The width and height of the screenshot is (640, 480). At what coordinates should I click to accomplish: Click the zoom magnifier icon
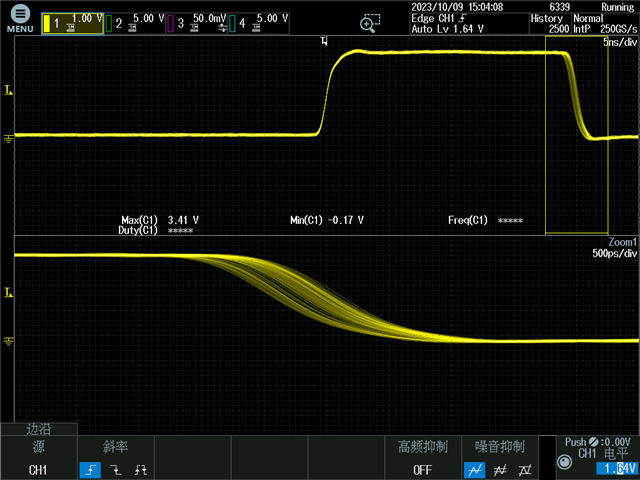[x=370, y=23]
